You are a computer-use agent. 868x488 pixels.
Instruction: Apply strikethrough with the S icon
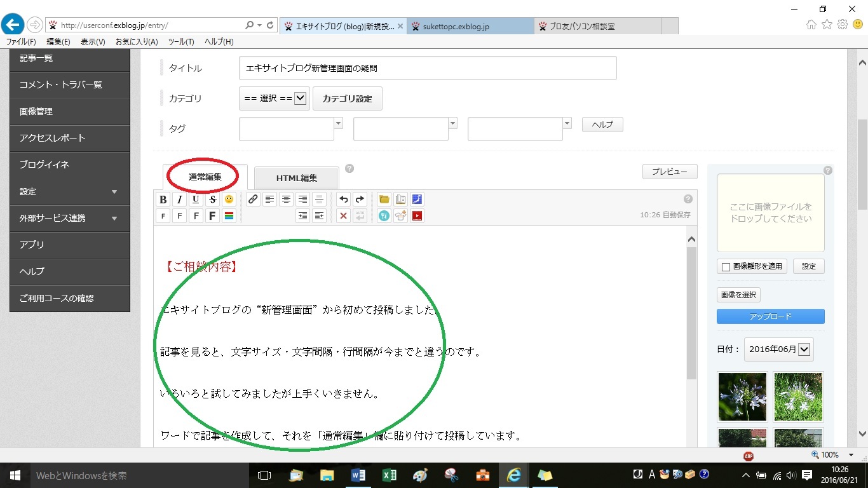212,200
